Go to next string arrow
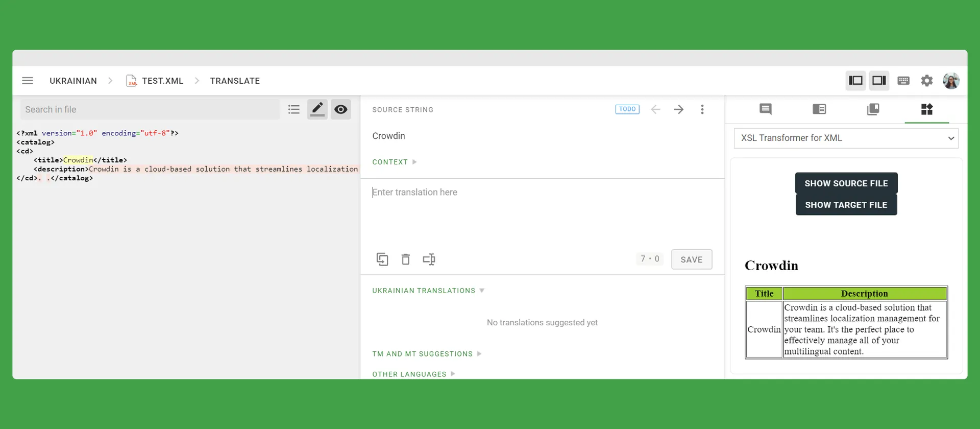The width and height of the screenshot is (980, 429). click(679, 109)
